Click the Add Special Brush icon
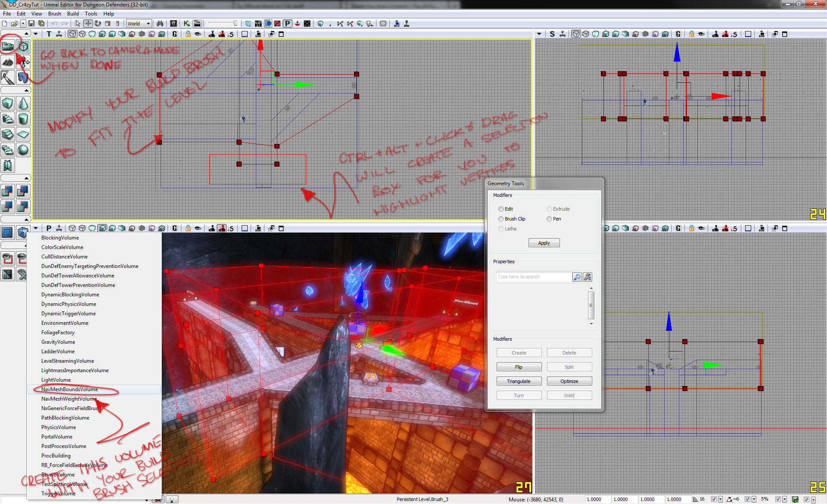Screen dimensions: 827x504 pos(8,233)
